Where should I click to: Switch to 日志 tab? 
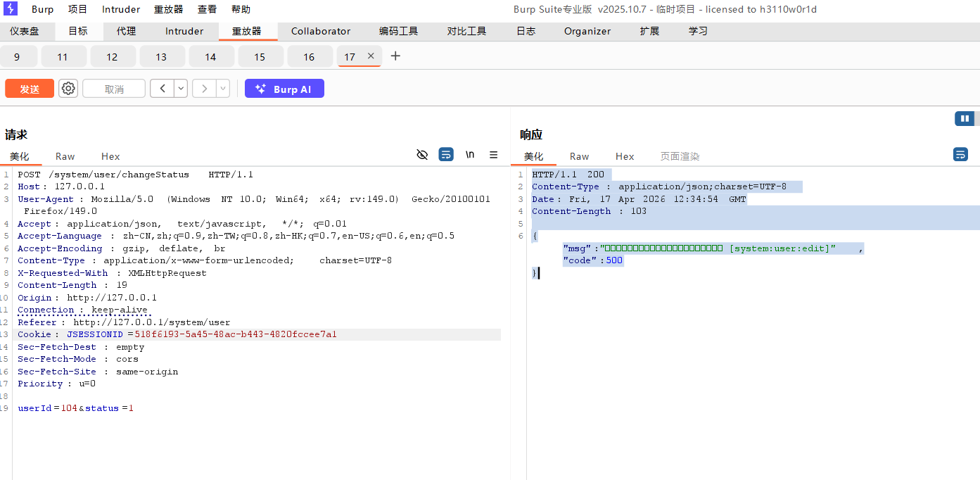(526, 31)
